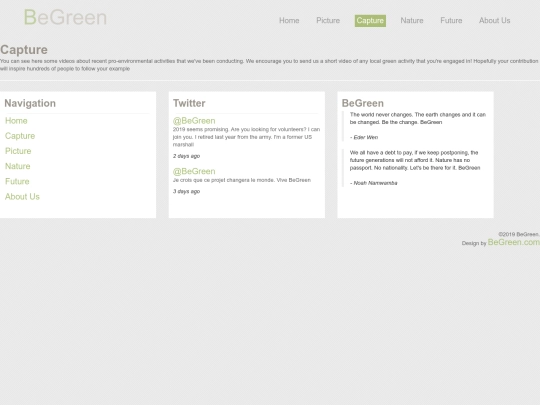Open Picture in the top menu bar

328,21
